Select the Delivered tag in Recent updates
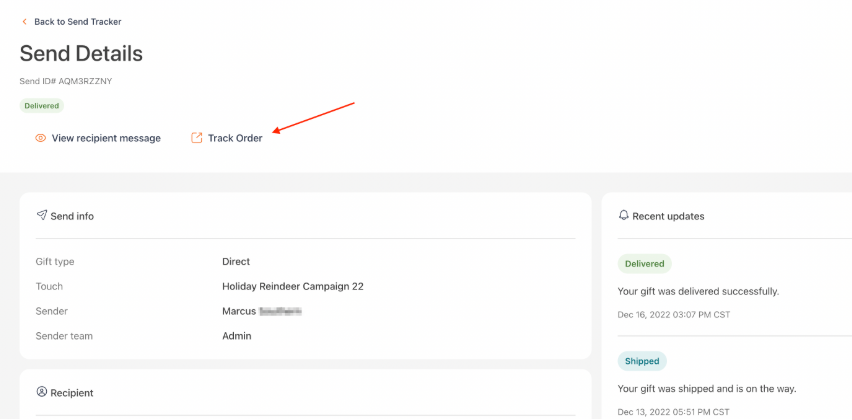 pyautogui.click(x=644, y=264)
